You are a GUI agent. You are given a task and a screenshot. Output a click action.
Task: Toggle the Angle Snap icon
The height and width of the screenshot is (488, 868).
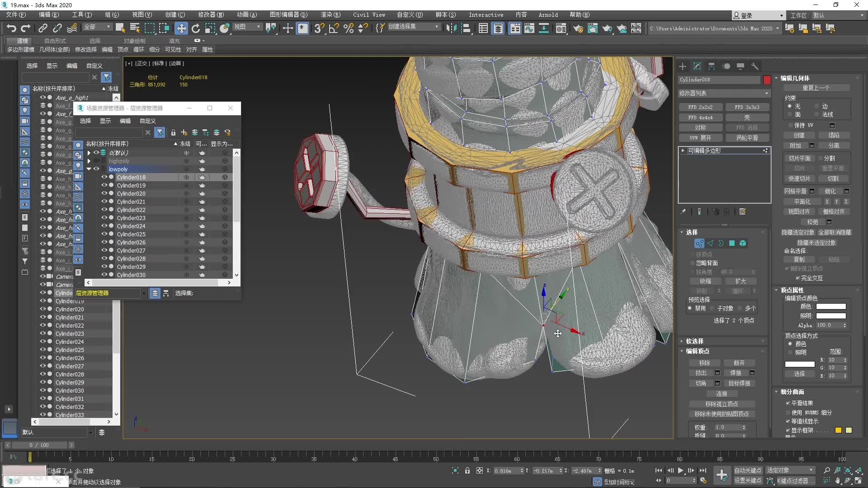334,28
